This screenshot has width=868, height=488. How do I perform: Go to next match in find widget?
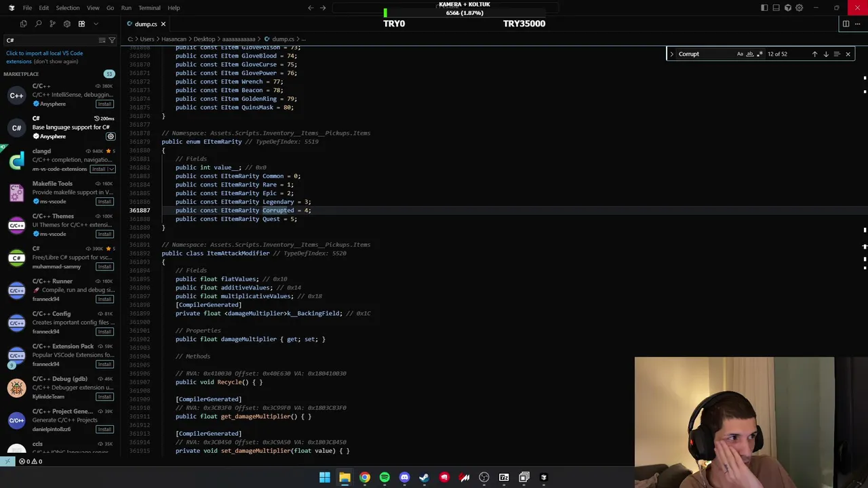tap(825, 54)
